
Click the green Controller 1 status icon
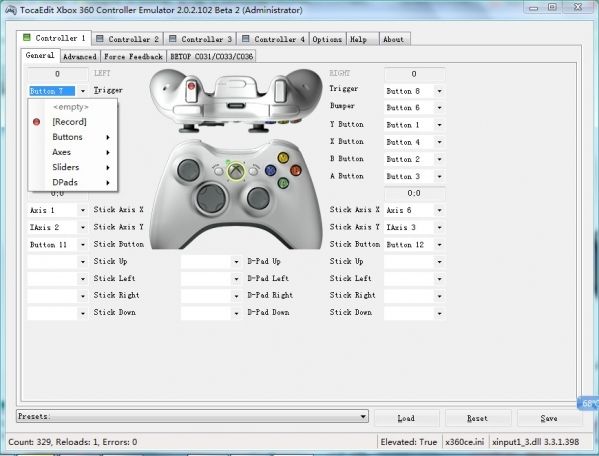click(x=26, y=37)
